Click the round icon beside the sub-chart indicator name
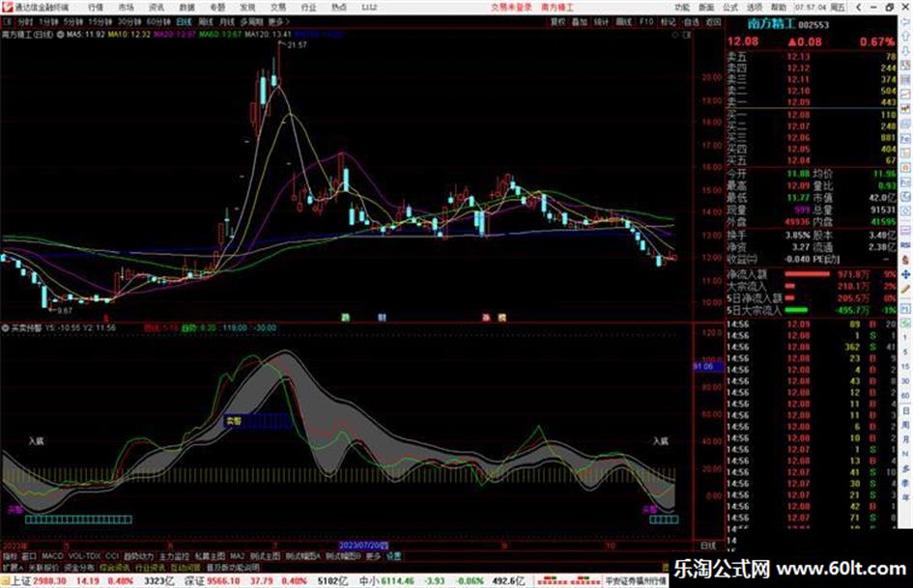This screenshot has height=588, width=913. (5, 328)
